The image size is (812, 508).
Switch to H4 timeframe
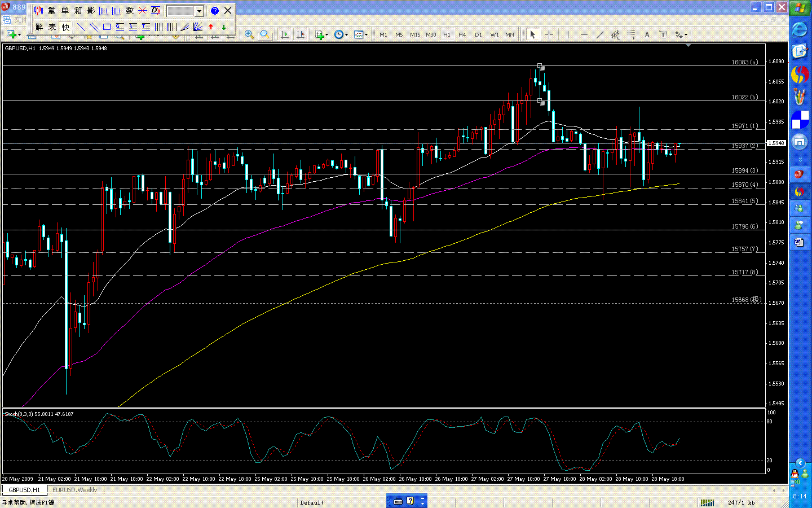coord(462,34)
